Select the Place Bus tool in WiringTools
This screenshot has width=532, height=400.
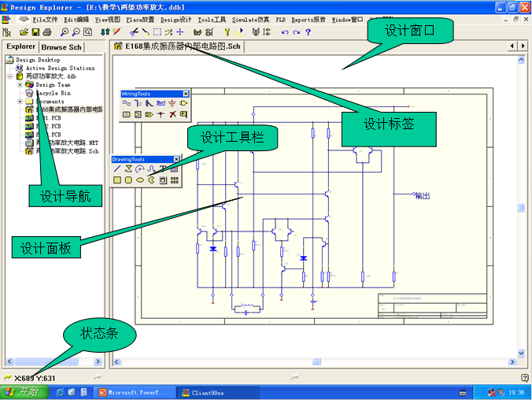click(138, 103)
